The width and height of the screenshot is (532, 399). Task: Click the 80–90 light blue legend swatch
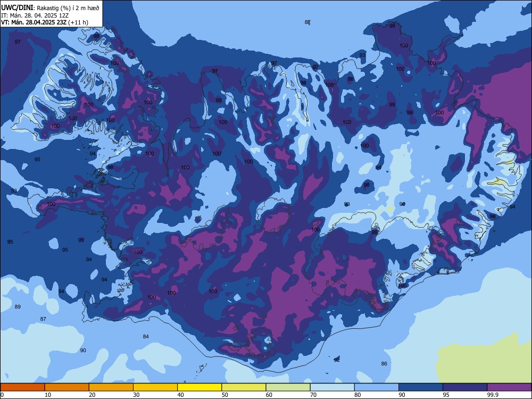pos(377,387)
